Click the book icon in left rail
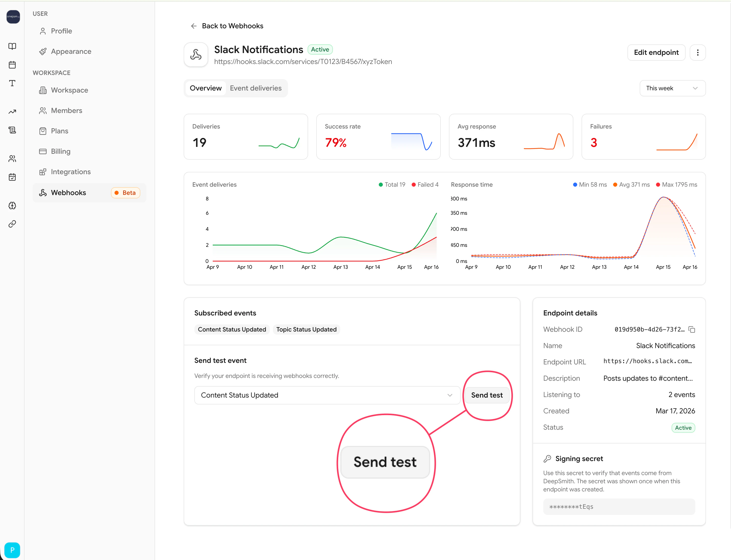Viewport: 731px width, 560px height. point(12,46)
